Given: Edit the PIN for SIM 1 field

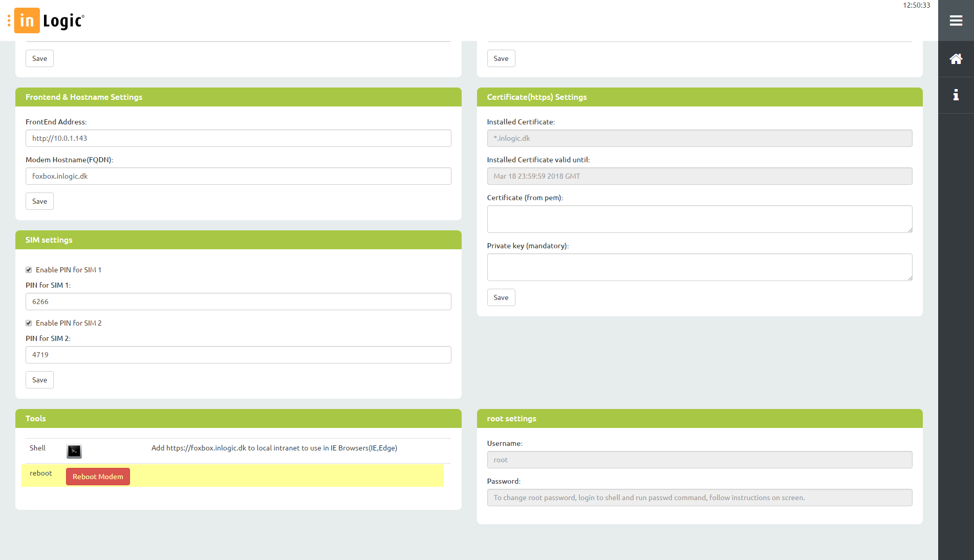Looking at the screenshot, I should (238, 301).
